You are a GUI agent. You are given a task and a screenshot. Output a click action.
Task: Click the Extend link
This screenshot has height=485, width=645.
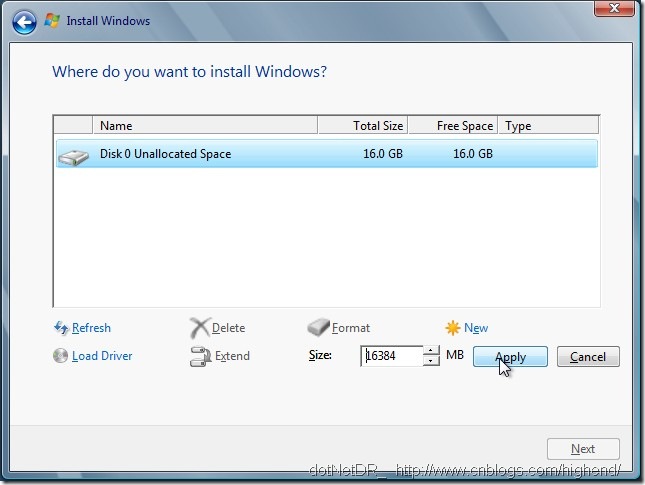232,356
